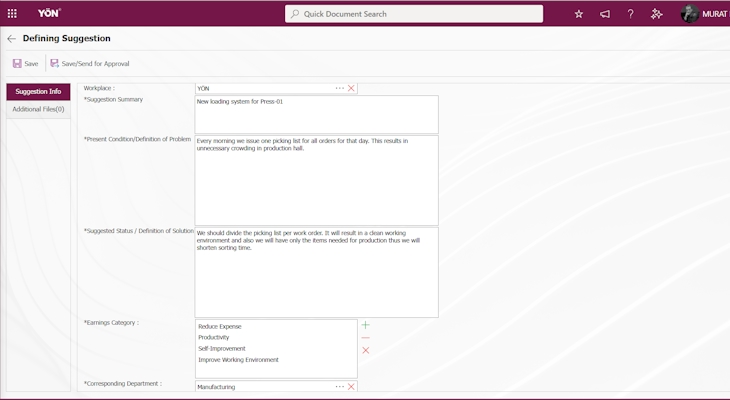Viewport: 730px width, 400px height.
Task: Click the YÖN logo
Action: [49, 13]
